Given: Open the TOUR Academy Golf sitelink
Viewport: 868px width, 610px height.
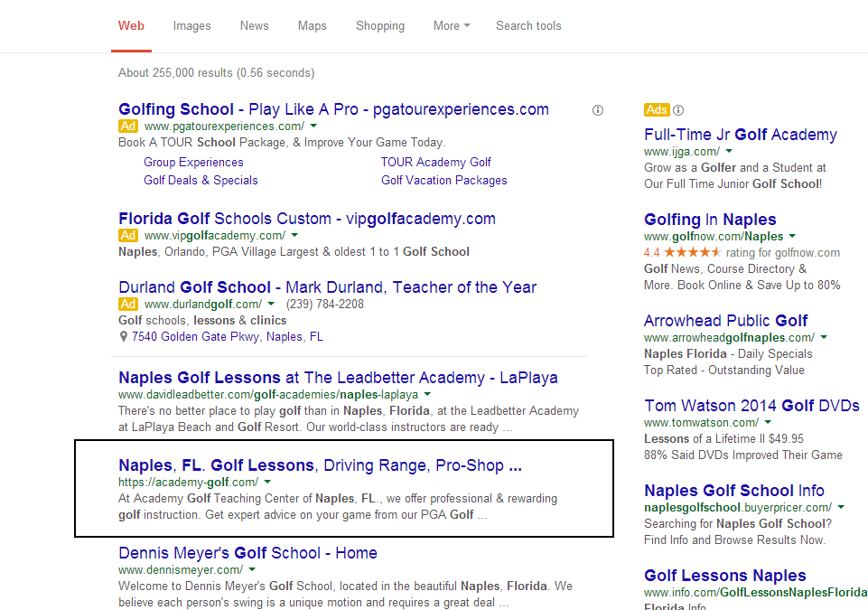Looking at the screenshot, I should point(436,163).
